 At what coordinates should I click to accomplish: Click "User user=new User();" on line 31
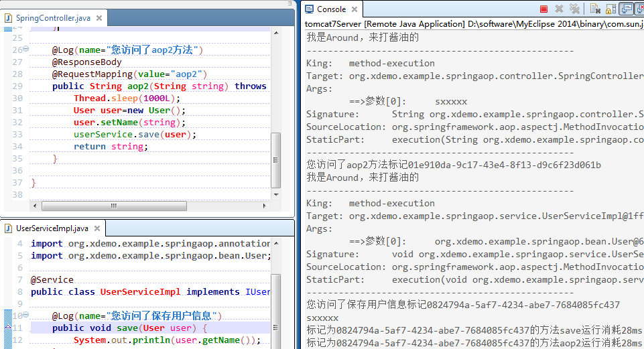[x=129, y=111]
